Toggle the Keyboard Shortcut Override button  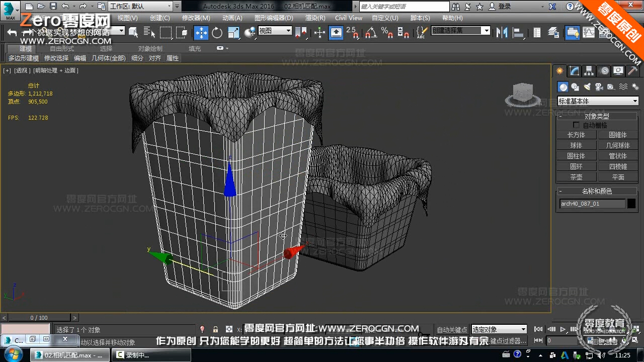tap(336, 33)
